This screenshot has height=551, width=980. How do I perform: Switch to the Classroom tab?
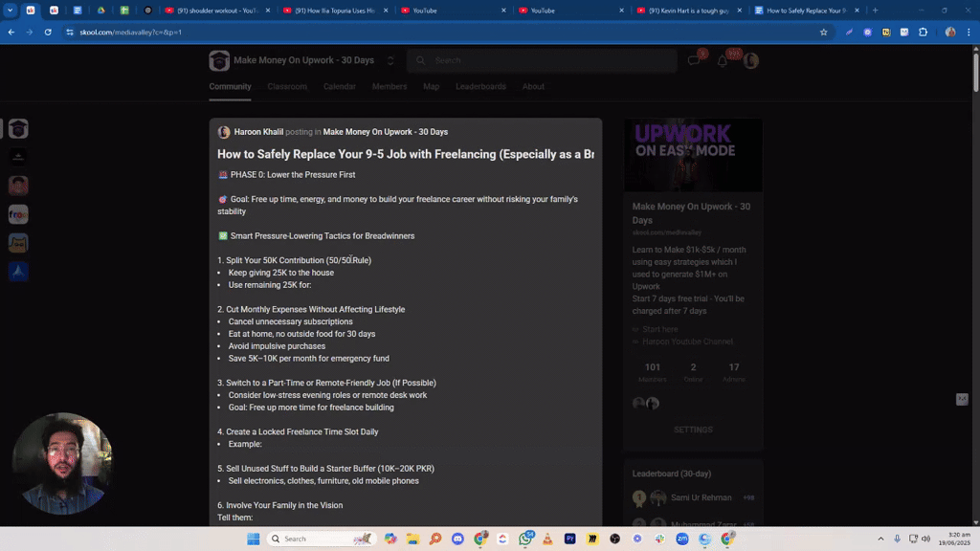[287, 86]
